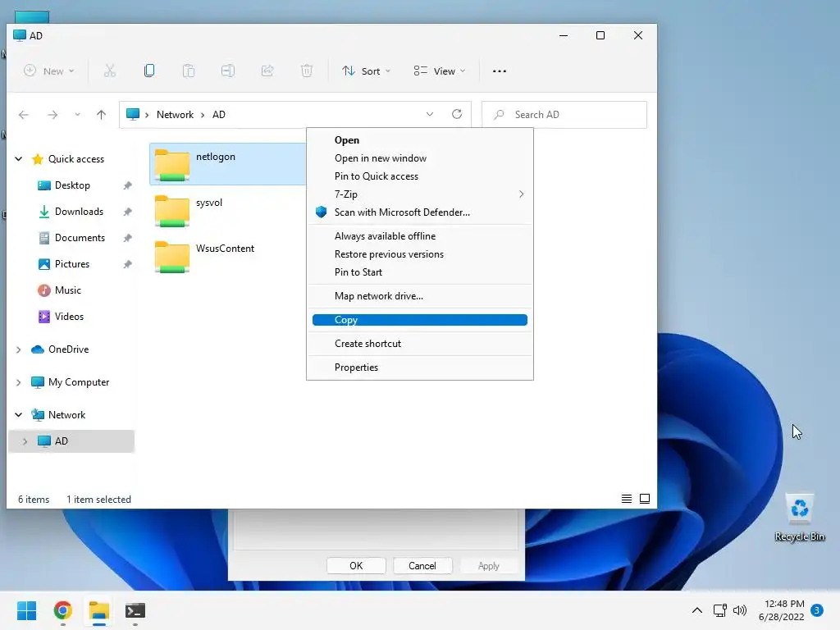Click the network tray icon
This screenshot has width=840, height=630.
point(720,610)
